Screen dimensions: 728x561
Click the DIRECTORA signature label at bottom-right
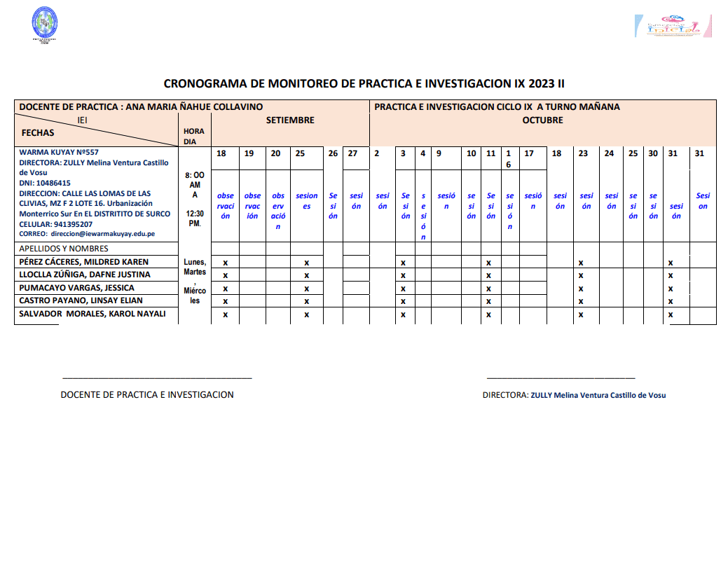pos(574,395)
